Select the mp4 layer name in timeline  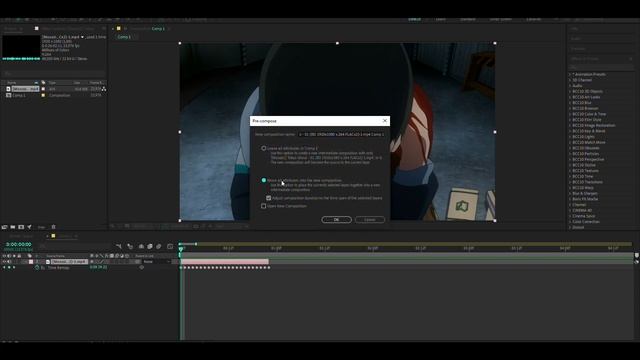69,262
